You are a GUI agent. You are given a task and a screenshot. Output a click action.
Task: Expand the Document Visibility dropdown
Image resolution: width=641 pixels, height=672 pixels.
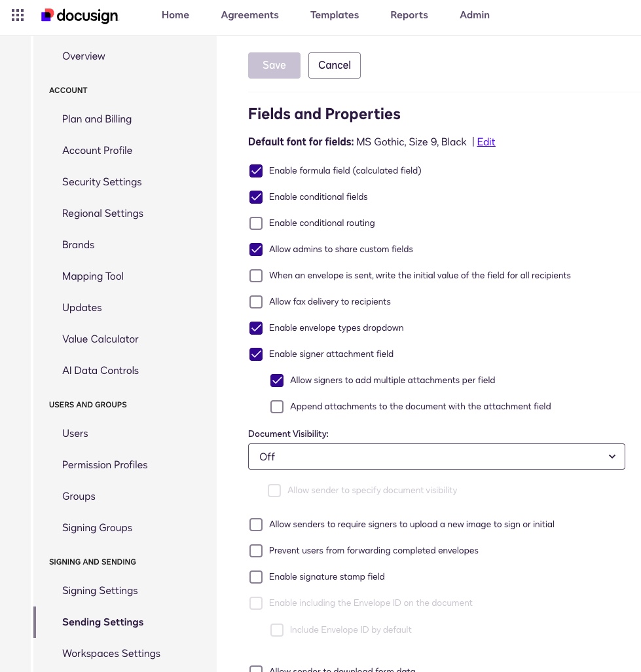(x=436, y=457)
